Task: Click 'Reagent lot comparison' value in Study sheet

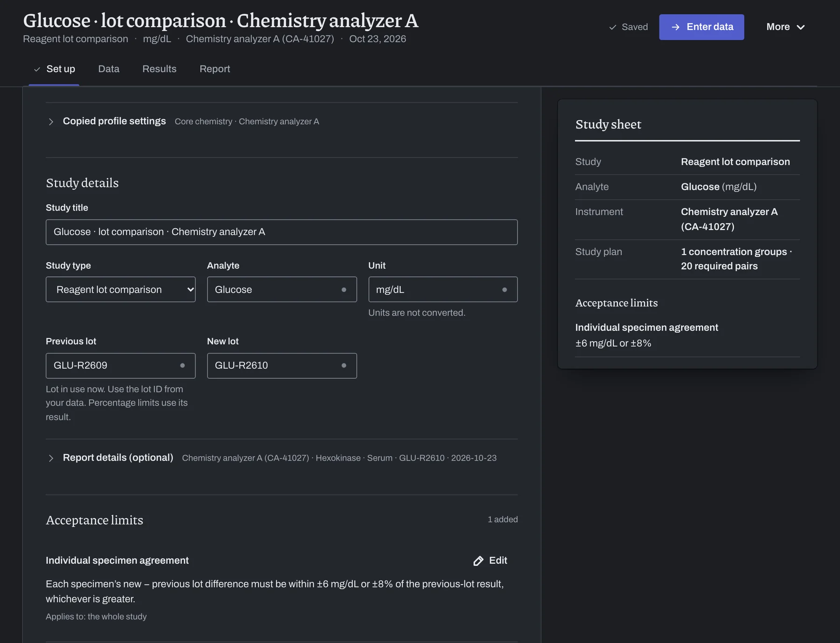Action: (x=735, y=162)
